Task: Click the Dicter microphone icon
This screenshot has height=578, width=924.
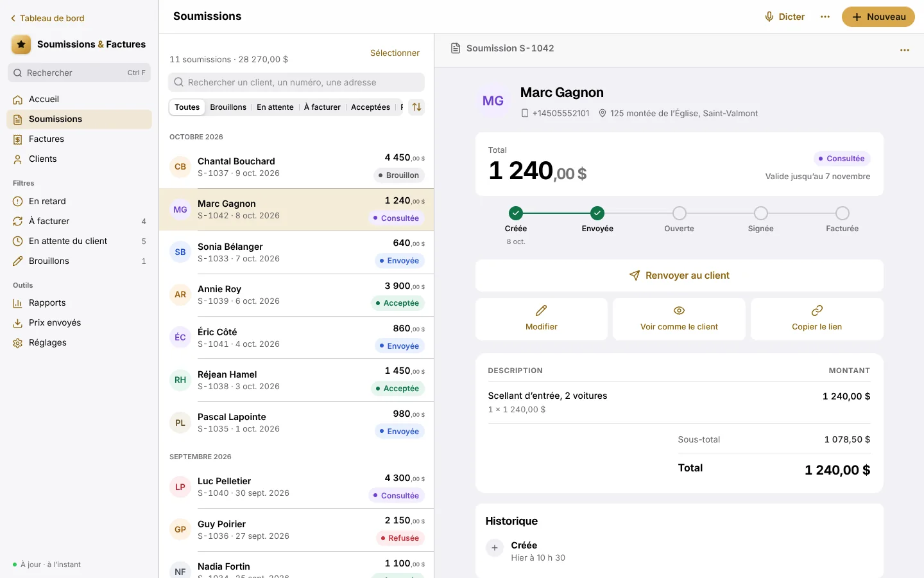Action: pyautogui.click(x=769, y=17)
